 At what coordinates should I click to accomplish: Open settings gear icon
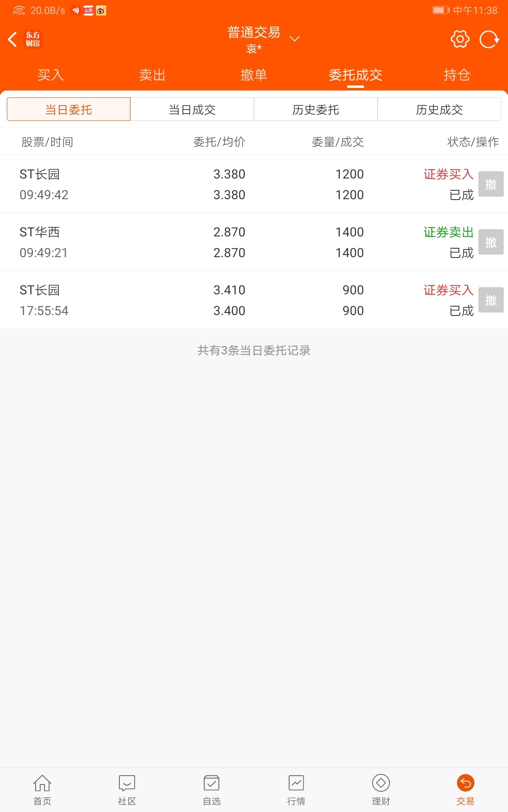(x=460, y=39)
